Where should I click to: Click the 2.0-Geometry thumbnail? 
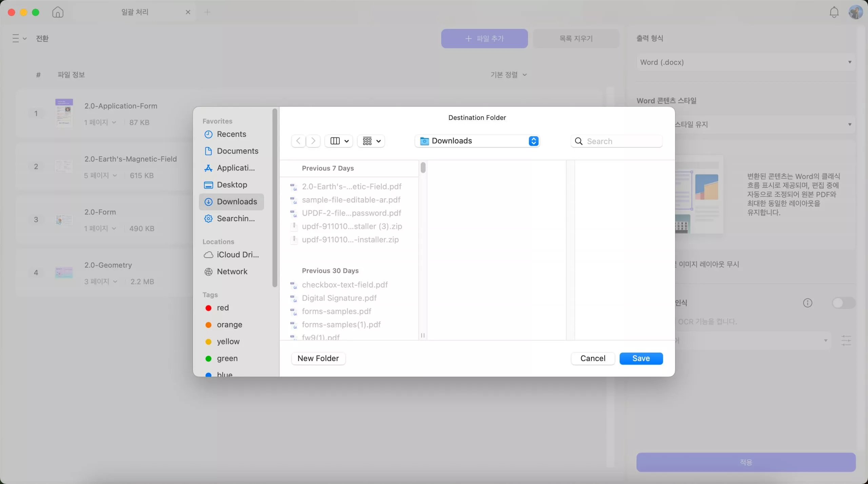point(64,273)
